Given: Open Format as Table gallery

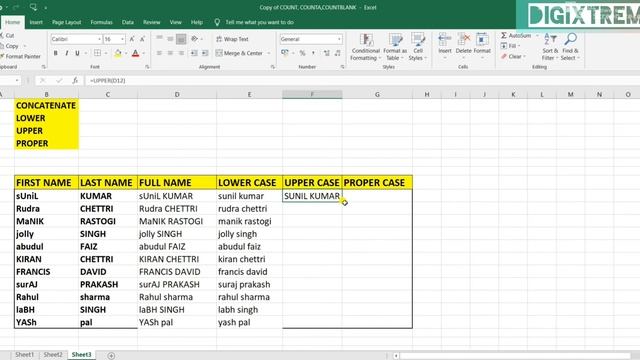Looking at the screenshot, I should point(395,47).
